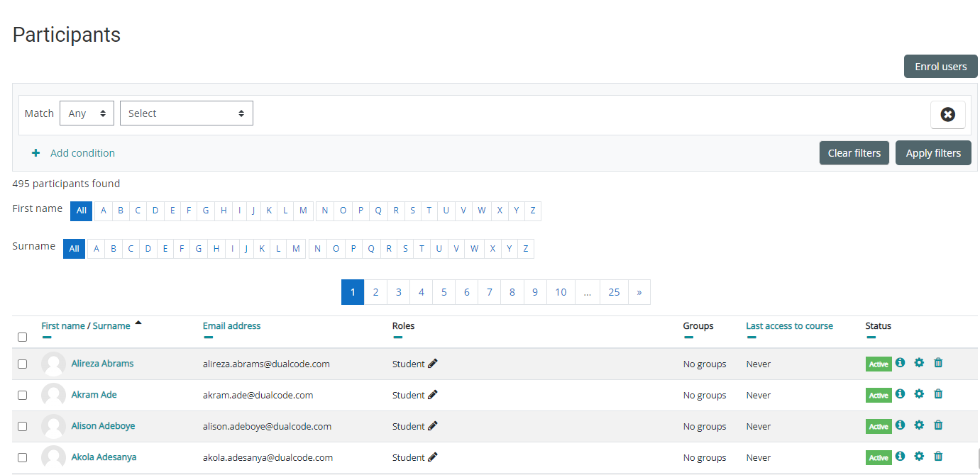
Task: Click the trash icon for Alireza Abrams
Action: pos(938,363)
